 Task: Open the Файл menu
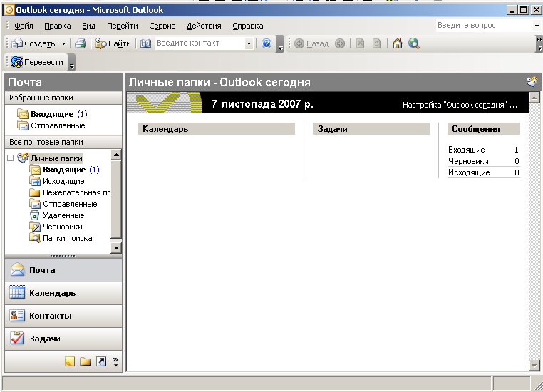(24, 26)
